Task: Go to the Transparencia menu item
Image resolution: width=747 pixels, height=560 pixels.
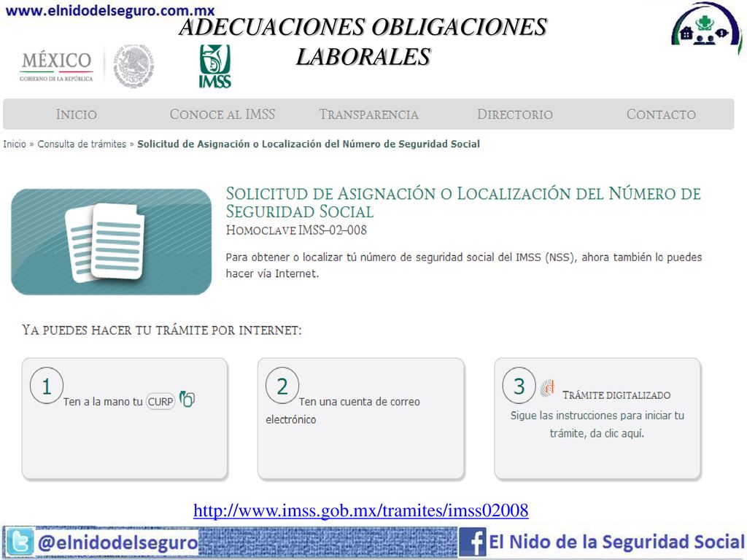Action: (368, 114)
